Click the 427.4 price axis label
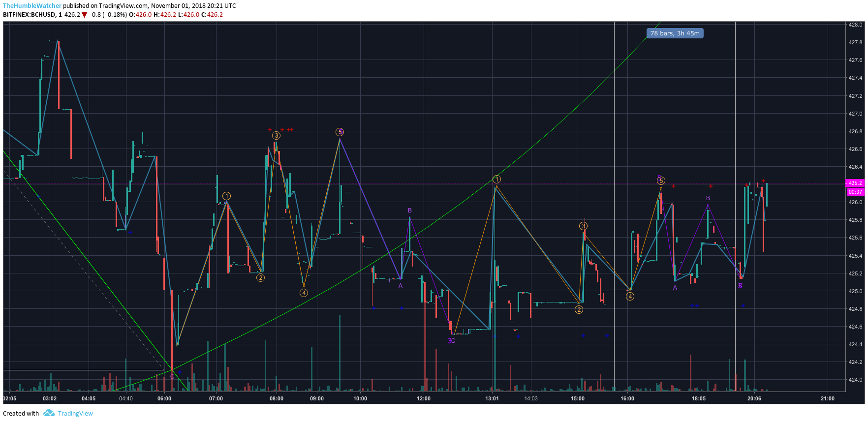 [855, 78]
